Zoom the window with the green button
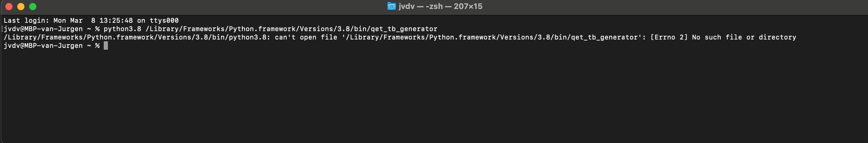868x143 pixels. (33, 6)
